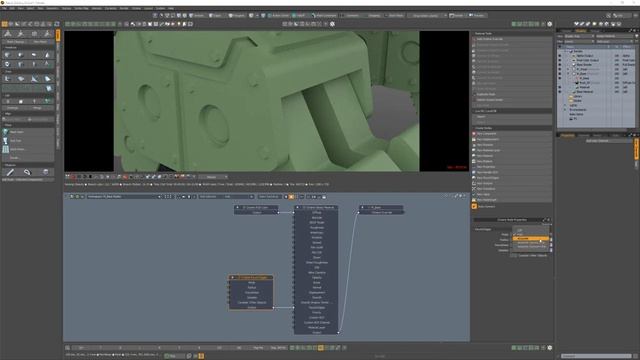Click the orange square icon ending the add-layer button list
The height and width of the screenshot is (360, 640).
coord(474,207)
